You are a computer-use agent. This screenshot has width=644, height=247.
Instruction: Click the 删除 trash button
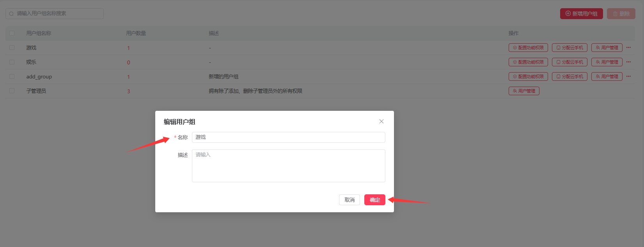tap(621, 14)
